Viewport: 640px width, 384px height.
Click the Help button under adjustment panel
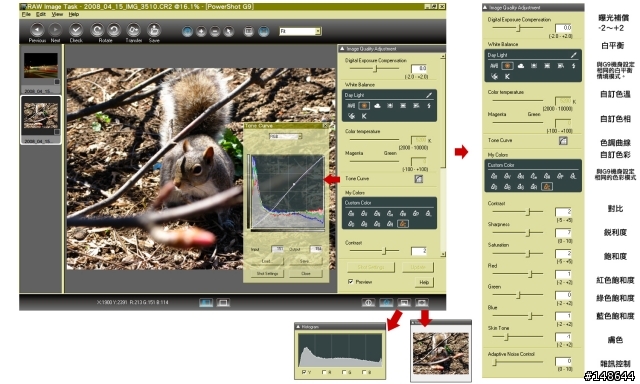(424, 282)
